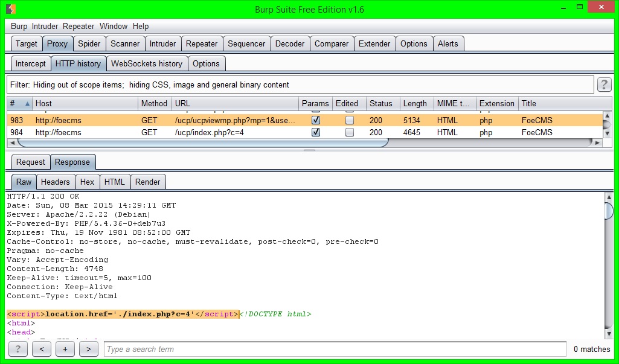Switch to the Target tab

tap(27, 43)
